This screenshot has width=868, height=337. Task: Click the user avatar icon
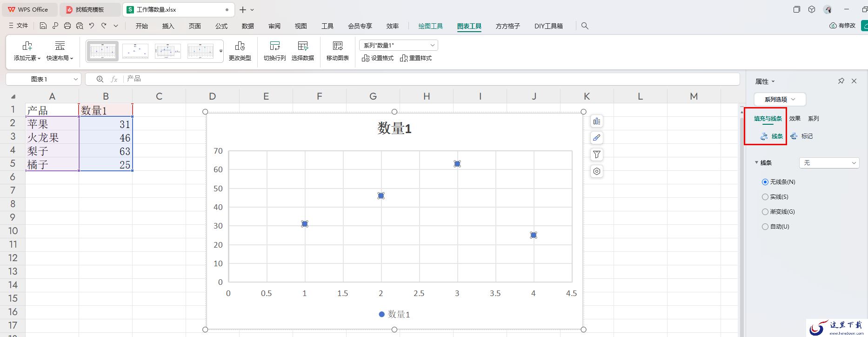828,9
